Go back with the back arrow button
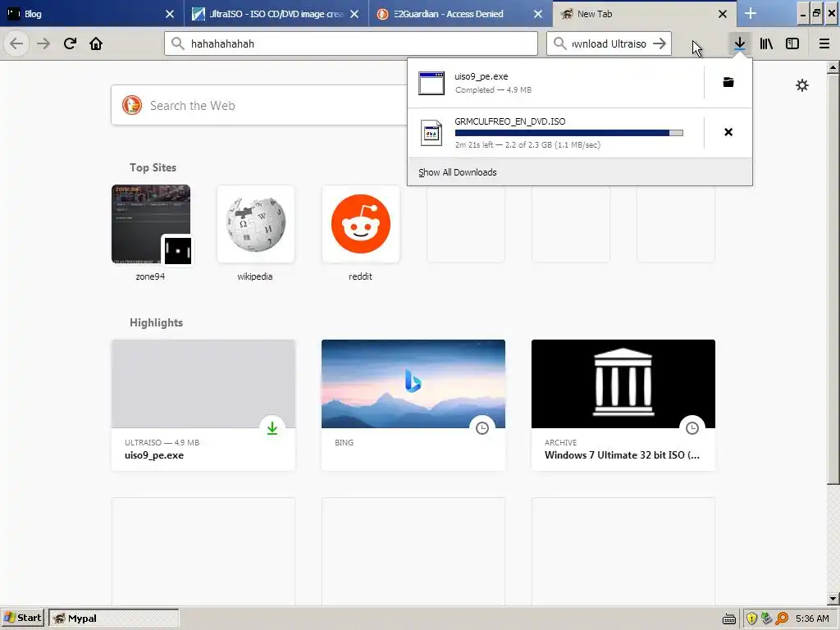The image size is (840, 630). coord(16,43)
